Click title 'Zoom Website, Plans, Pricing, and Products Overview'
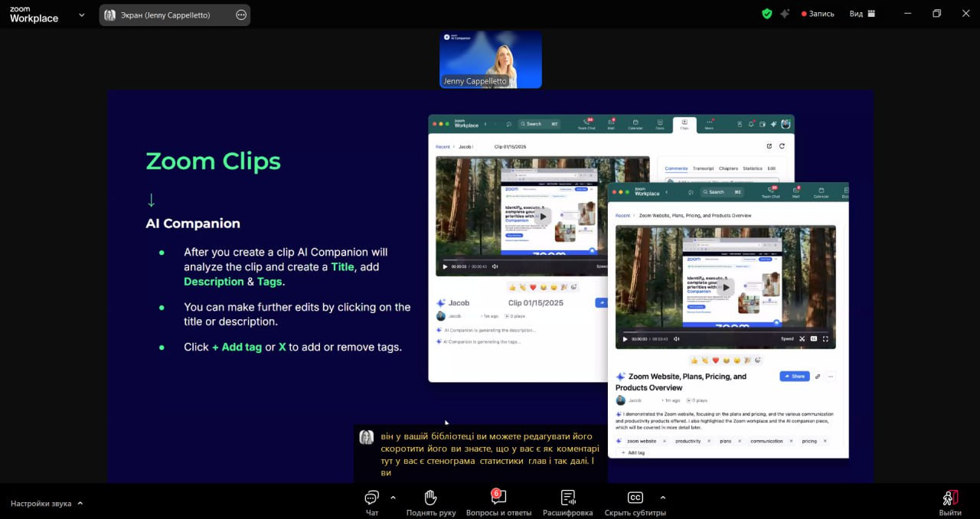 pos(681,382)
